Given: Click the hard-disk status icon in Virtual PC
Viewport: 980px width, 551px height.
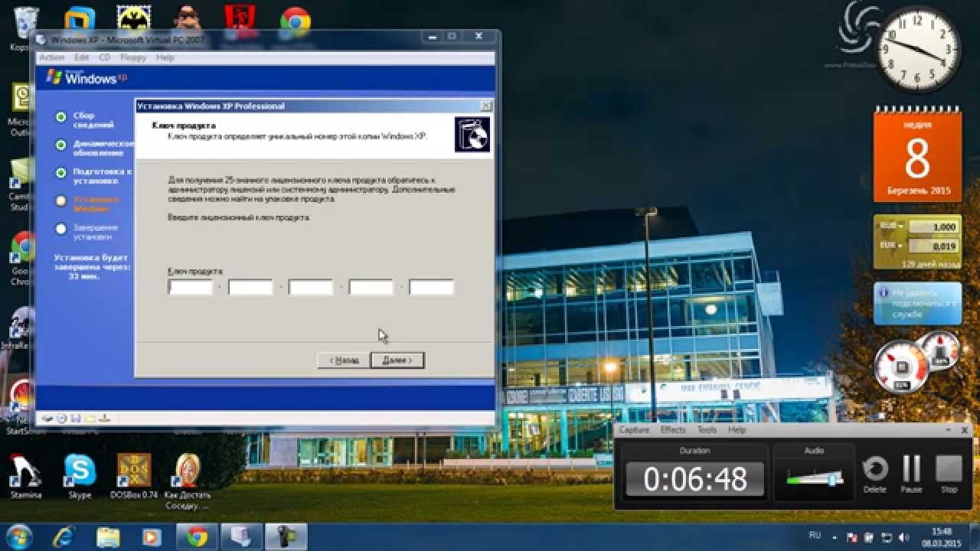Looking at the screenshot, I should (x=47, y=418).
